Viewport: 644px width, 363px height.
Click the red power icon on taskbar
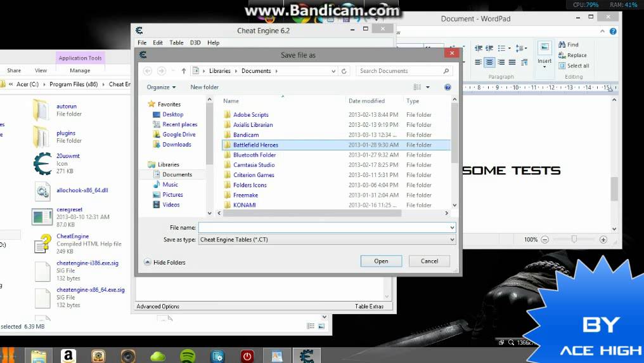tap(247, 356)
